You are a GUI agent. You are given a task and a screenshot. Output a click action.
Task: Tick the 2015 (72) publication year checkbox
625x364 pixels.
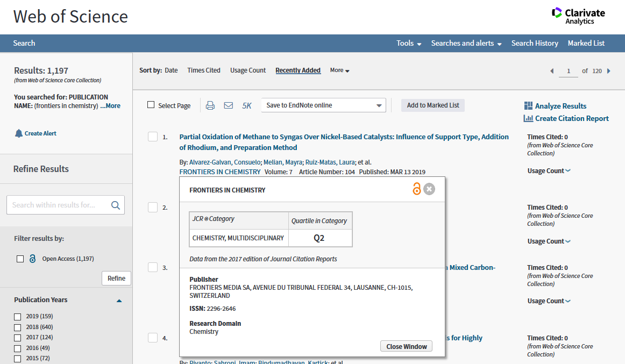18,359
